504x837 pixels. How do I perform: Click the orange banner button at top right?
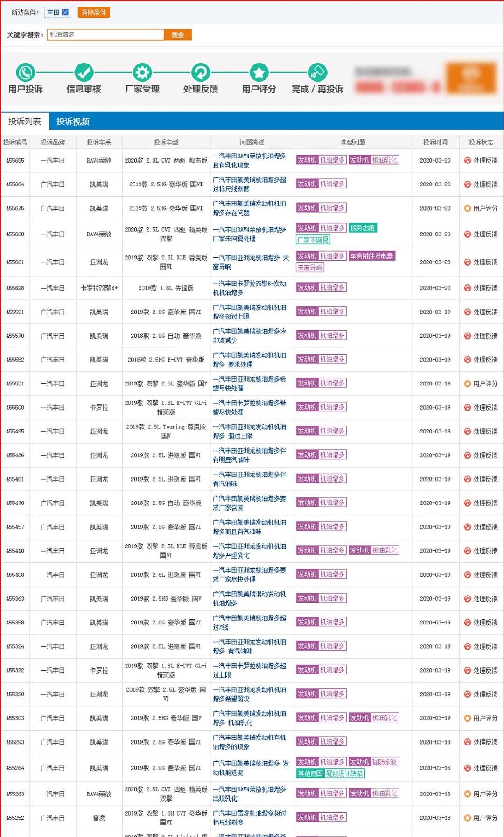click(x=470, y=78)
